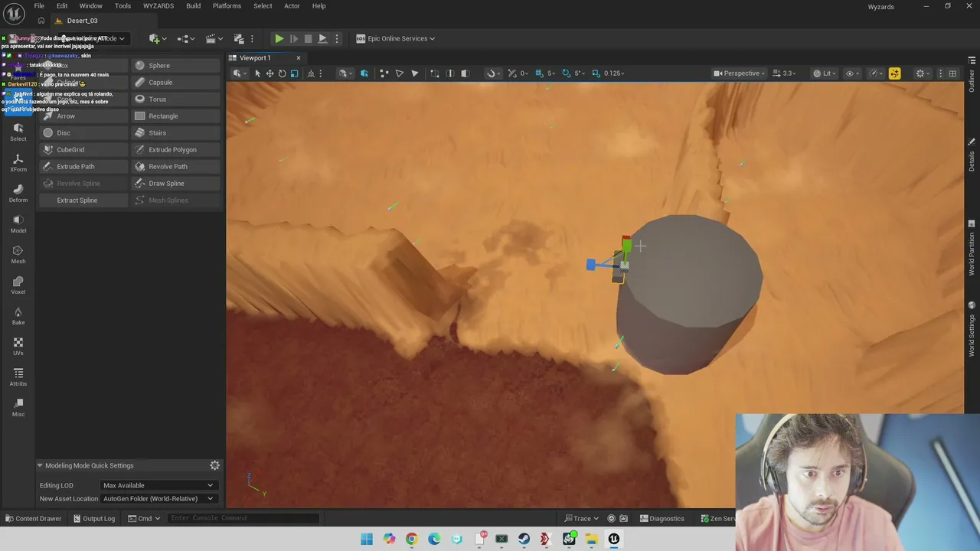This screenshot has width=980, height=551.
Task: Open the Content Drawer
Action: (33, 518)
